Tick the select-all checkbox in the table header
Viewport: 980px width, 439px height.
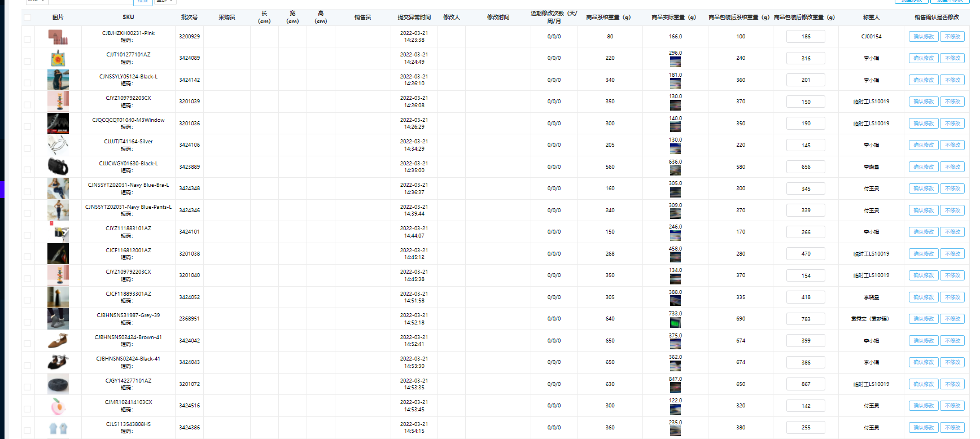click(27, 17)
